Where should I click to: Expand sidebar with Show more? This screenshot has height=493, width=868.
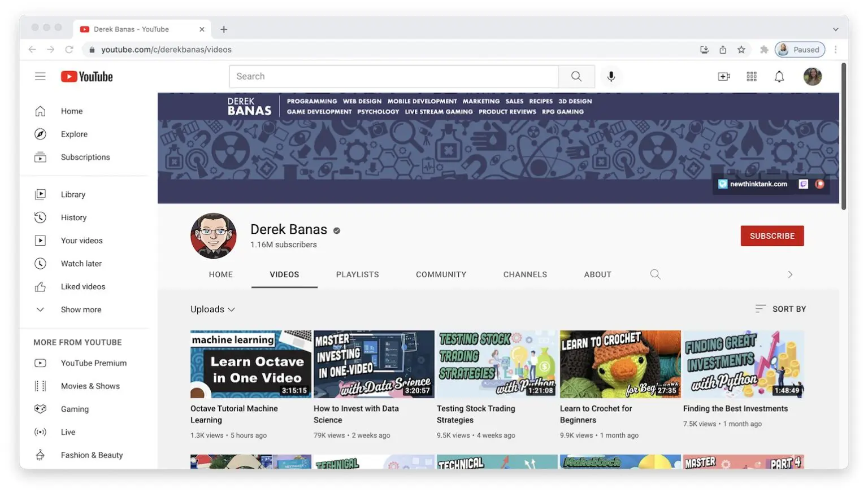(x=81, y=309)
